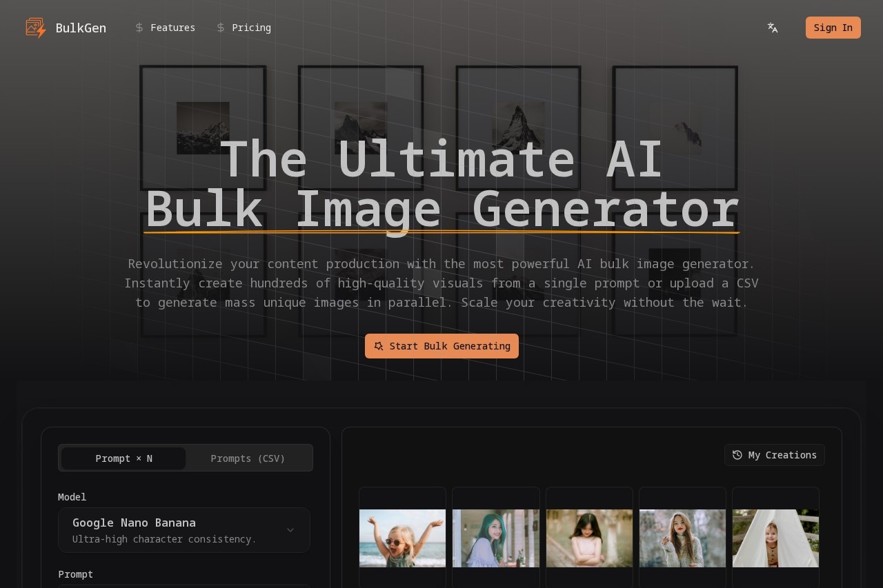Open the green-haired girl thumbnail
The image size is (883, 588).
[495, 538]
